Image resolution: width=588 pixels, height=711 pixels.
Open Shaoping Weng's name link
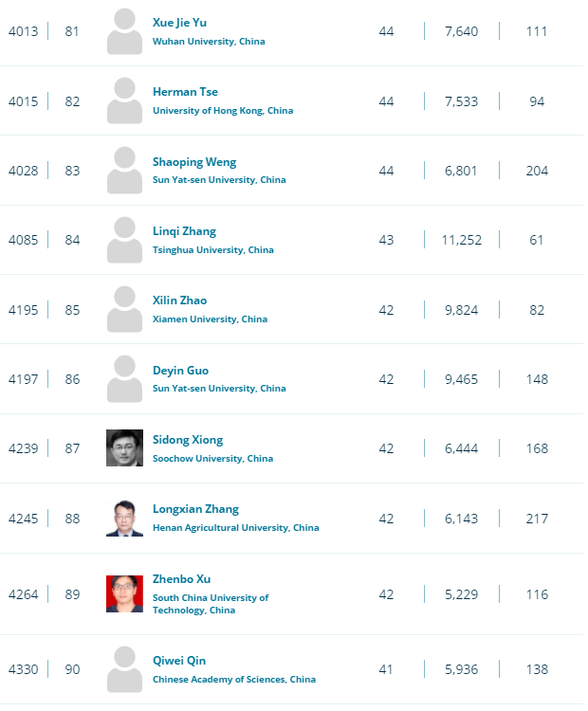point(194,162)
